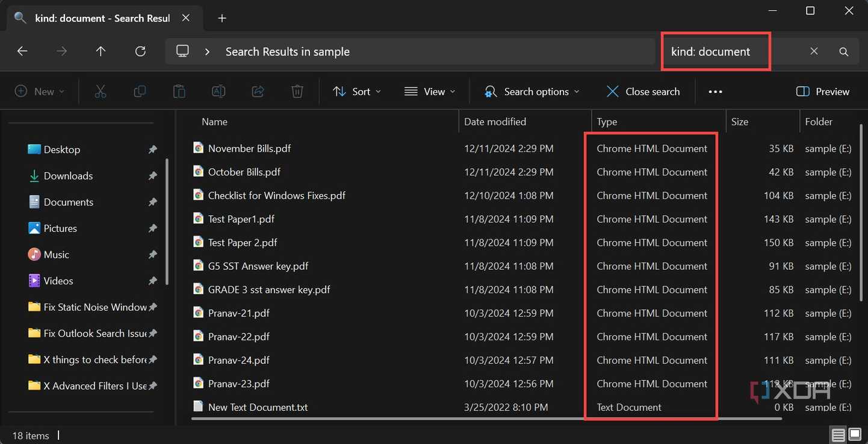Click the PC icon in the address bar
This screenshot has height=444, width=868.
pyautogui.click(x=182, y=51)
